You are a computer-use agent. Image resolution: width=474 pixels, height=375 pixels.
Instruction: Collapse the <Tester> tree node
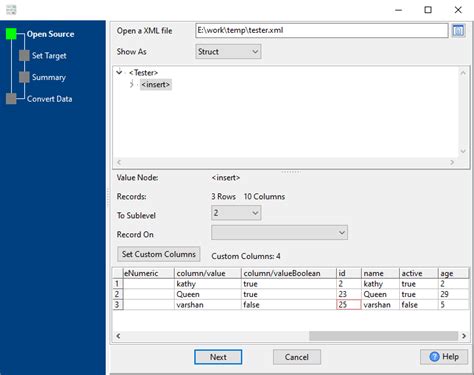coord(119,72)
